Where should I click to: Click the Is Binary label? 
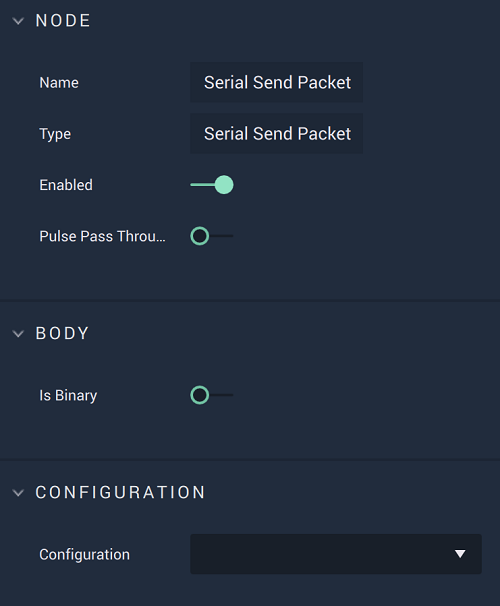click(x=68, y=395)
